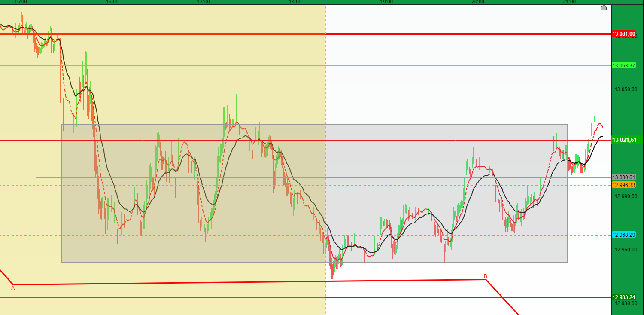Viewport: 644px width, 315px height.
Task: Click the 12 990,00 price scale label
Action: click(626, 196)
